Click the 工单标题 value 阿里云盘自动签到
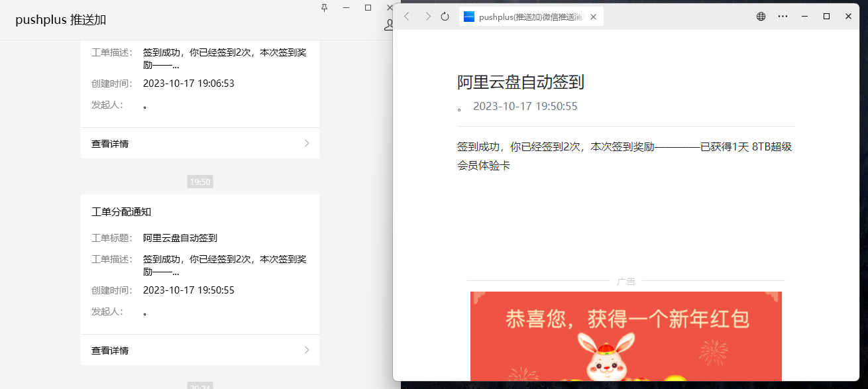The width and height of the screenshot is (868, 389). tap(180, 238)
